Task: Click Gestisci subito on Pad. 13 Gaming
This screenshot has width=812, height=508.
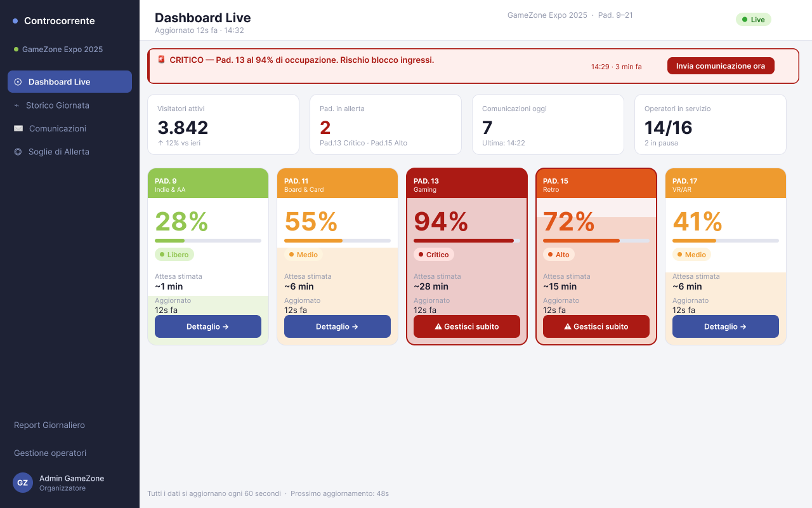Action: 467,326
